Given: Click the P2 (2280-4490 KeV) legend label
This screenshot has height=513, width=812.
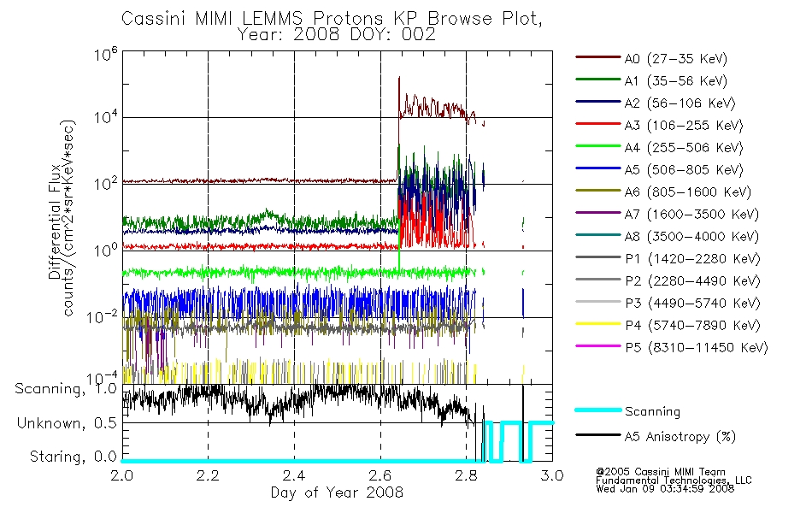Looking at the screenshot, I should (692, 281).
